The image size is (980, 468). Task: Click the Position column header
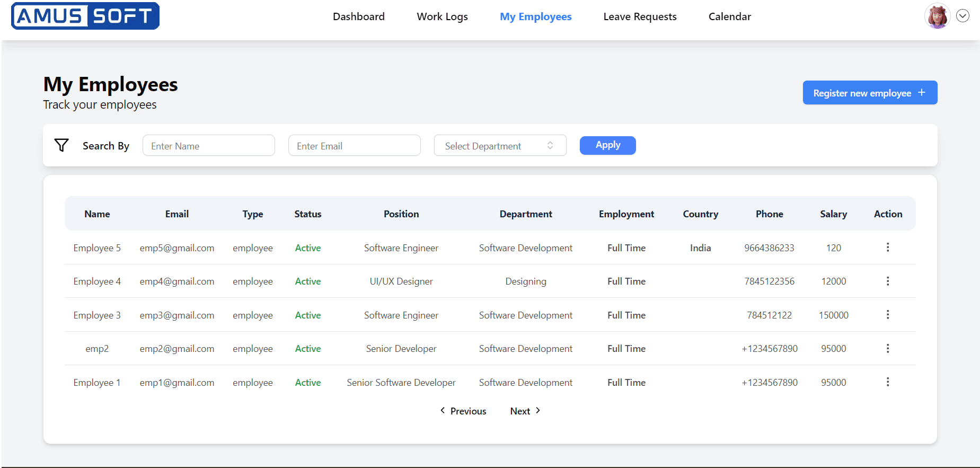click(401, 214)
